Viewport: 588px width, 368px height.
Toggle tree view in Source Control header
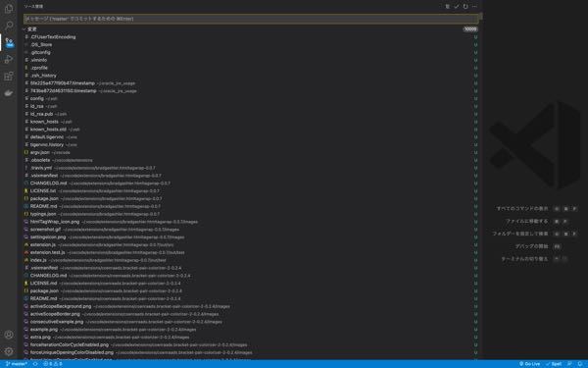[x=448, y=7]
